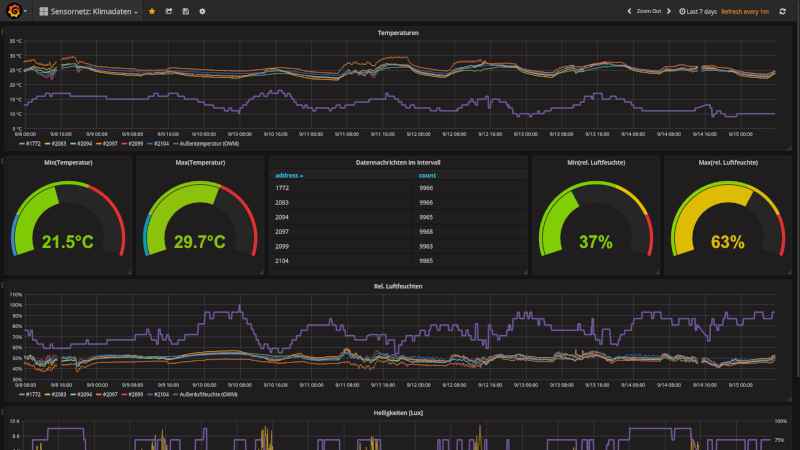
Task: Open the Temperaturen panel title menu
Action: click(398, 33)
